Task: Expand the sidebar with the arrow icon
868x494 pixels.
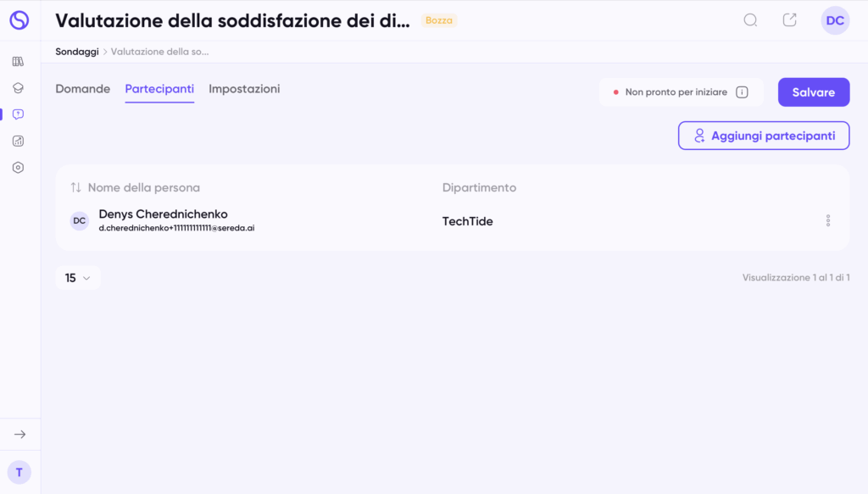Action: (19, 434)
